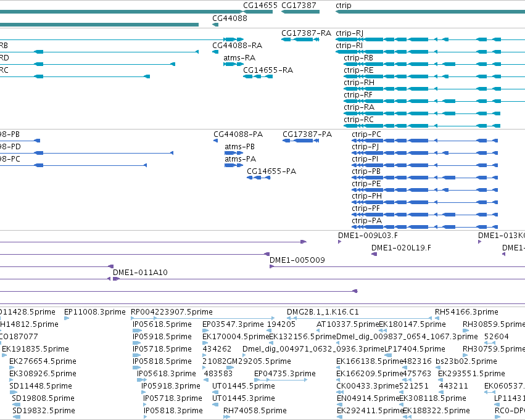Viewport: 525px width, 420px height.
Task: Choose protein ctrip-PB
Action: (x=366, y=171)
